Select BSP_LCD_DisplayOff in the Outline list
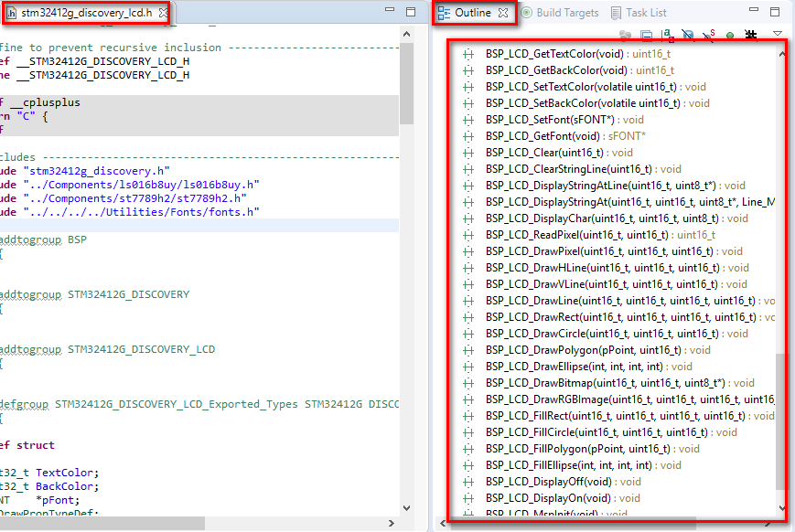795x532 pixels. coord(564,482)
